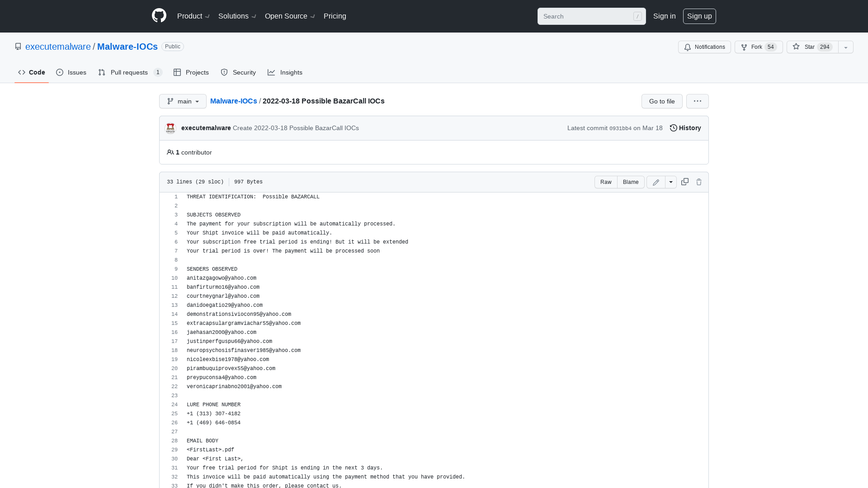Switch to the Issues tab
Viewport: 868px width, 488px height.
tap(71, 72)
